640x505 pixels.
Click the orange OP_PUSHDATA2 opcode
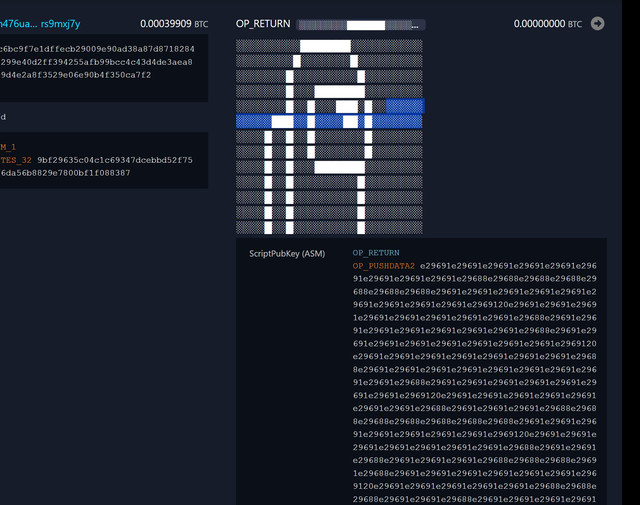tap(384, 266)
